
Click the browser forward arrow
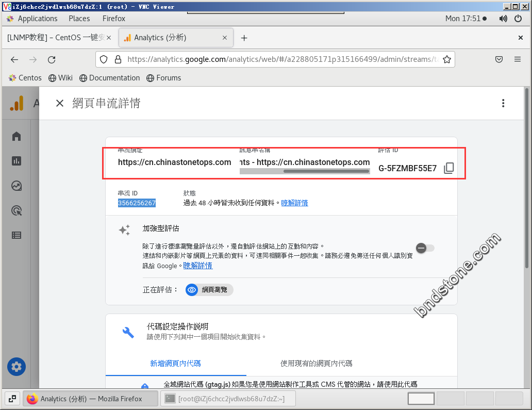pyautogui.click(x=33, y=60)
